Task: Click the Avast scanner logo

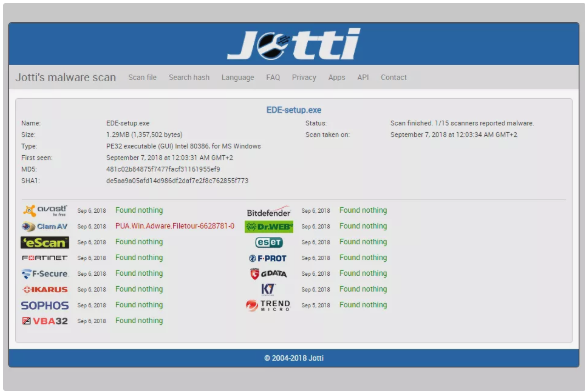Action: pos(45,211)
